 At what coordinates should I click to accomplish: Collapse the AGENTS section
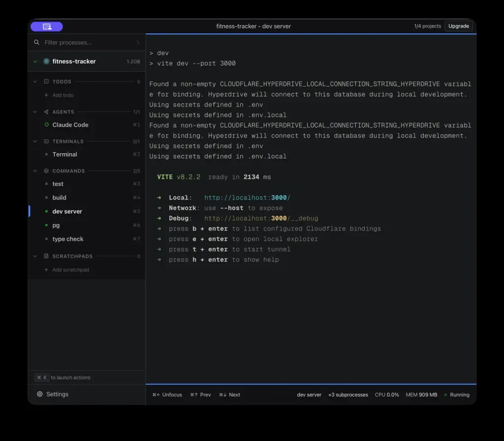35,112
